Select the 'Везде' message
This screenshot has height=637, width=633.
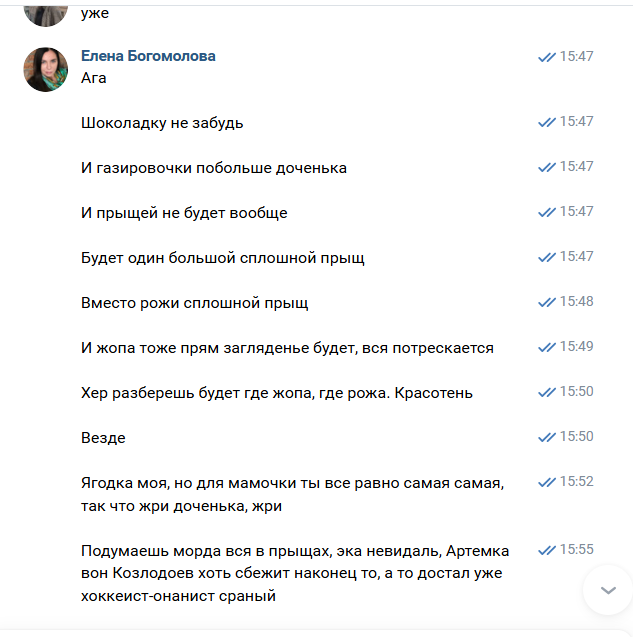click(103, 438)
